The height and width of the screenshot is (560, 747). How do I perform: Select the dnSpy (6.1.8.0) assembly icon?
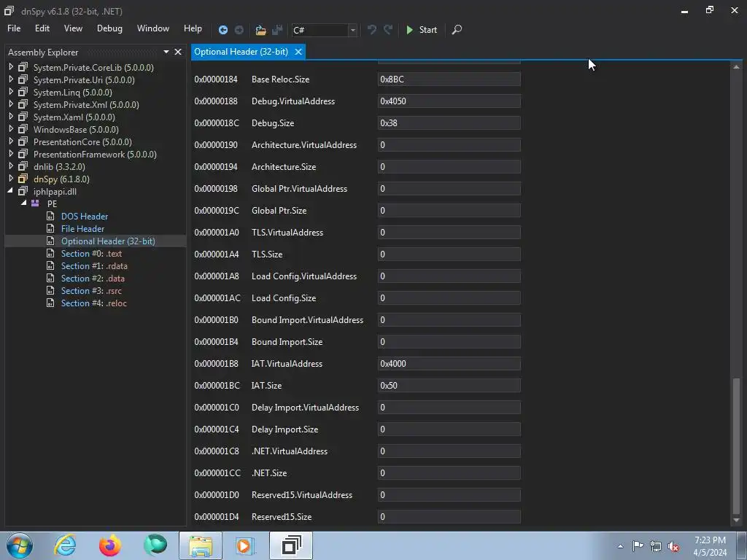23,179
